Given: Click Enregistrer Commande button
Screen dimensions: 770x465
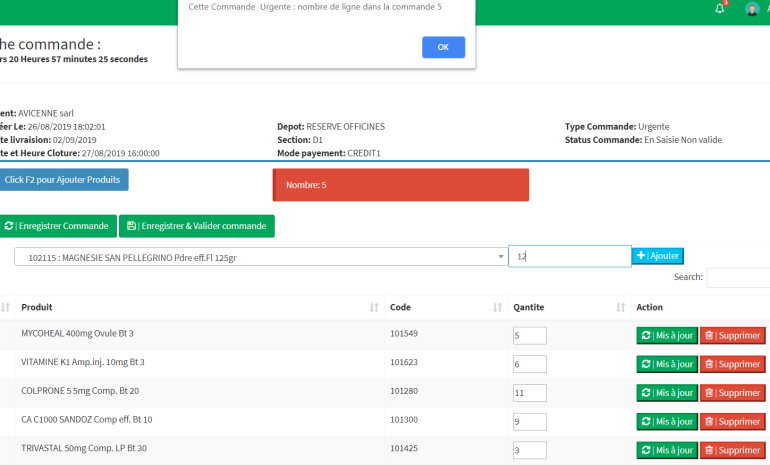Looking at the screenshot, I should [x=57, y=226].
